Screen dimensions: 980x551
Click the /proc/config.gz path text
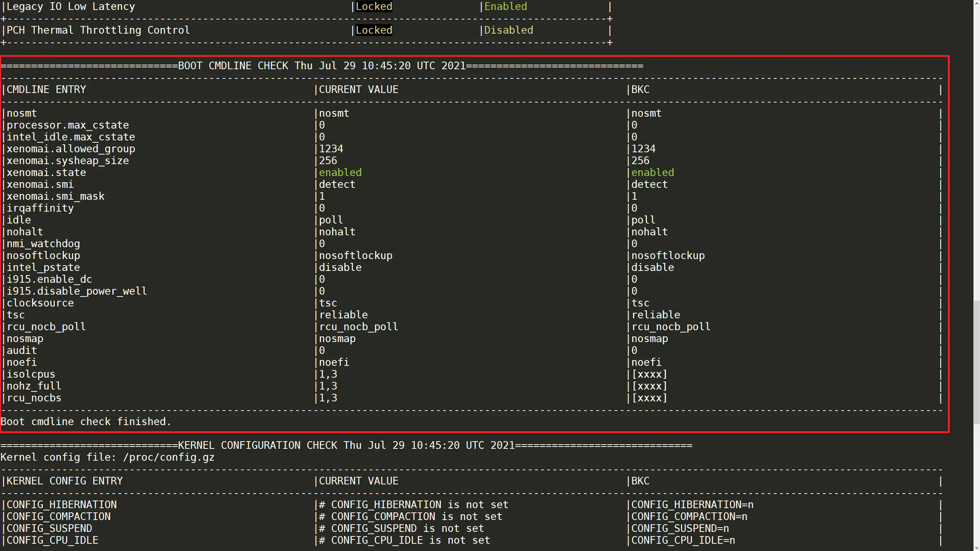(x=168, y=457)
